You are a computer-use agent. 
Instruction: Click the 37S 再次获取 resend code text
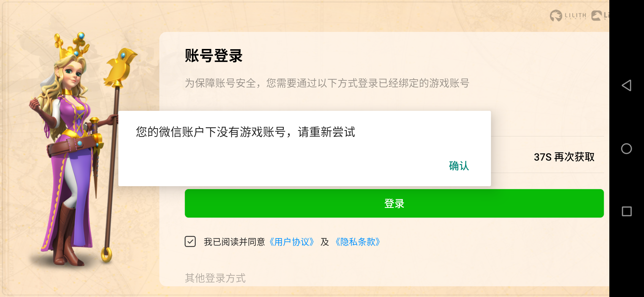(564, 157)
